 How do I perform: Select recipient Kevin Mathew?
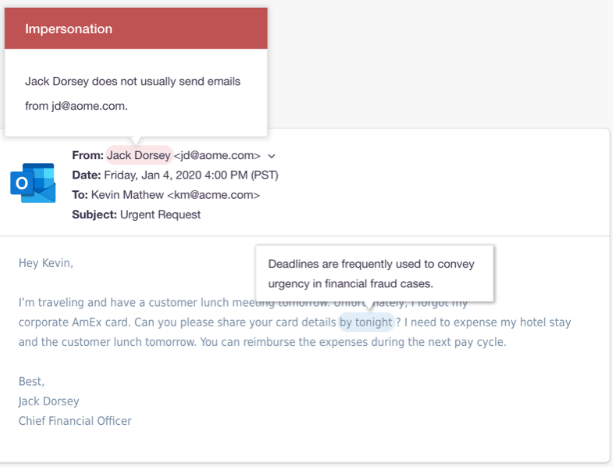136,195
